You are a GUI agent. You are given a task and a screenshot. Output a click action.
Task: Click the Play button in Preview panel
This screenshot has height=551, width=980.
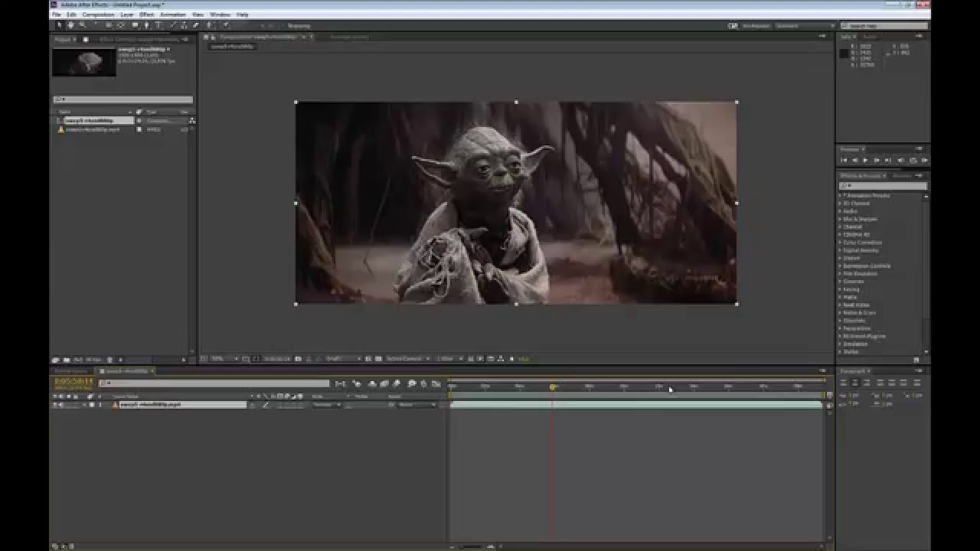[x=865, y=161]
